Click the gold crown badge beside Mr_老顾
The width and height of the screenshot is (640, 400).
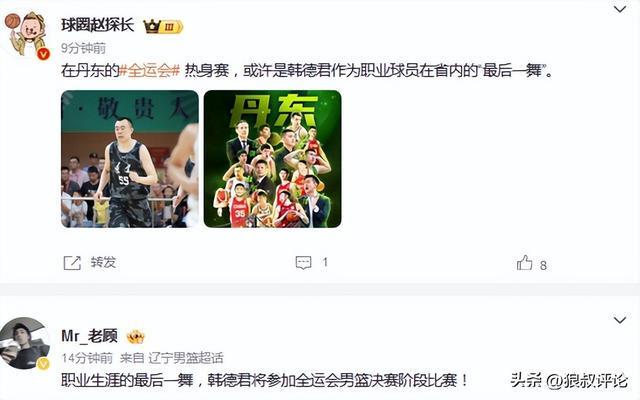click(136, 337)
